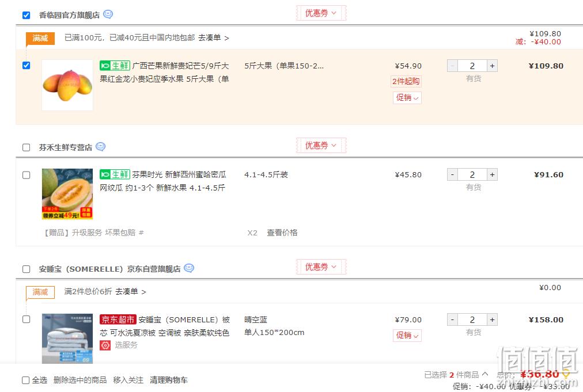Image resolution: width=583 pixels, height=392 pixels.
Task: Check the 安睡宝 quilt item checkbox
Action: 26,319
